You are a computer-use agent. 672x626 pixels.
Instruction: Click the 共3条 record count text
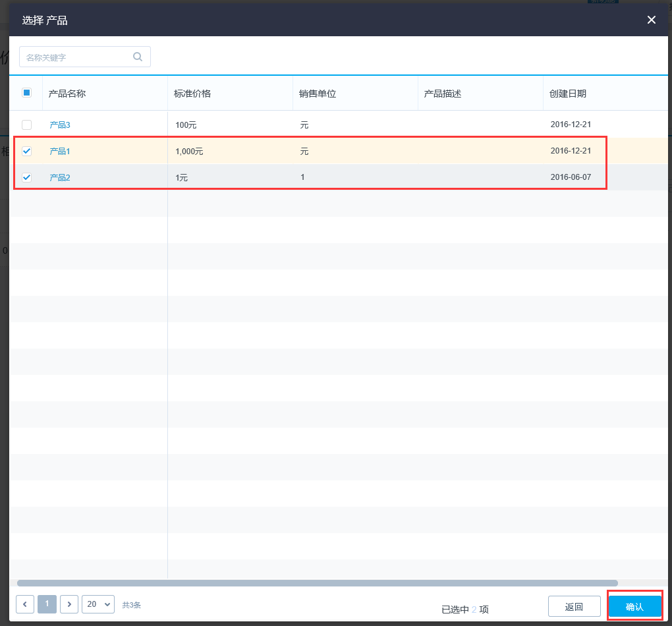pos(131,604)
